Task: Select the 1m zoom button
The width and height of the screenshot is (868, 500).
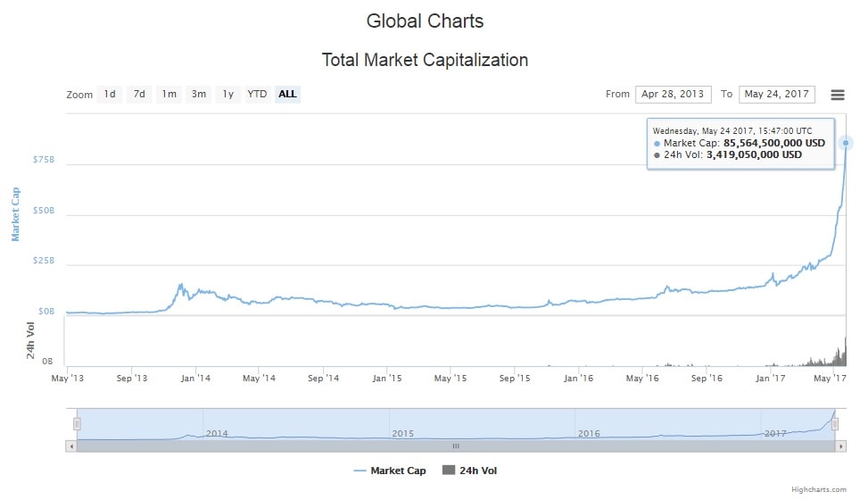Action: pyautogui.click(x=169, y=94)
